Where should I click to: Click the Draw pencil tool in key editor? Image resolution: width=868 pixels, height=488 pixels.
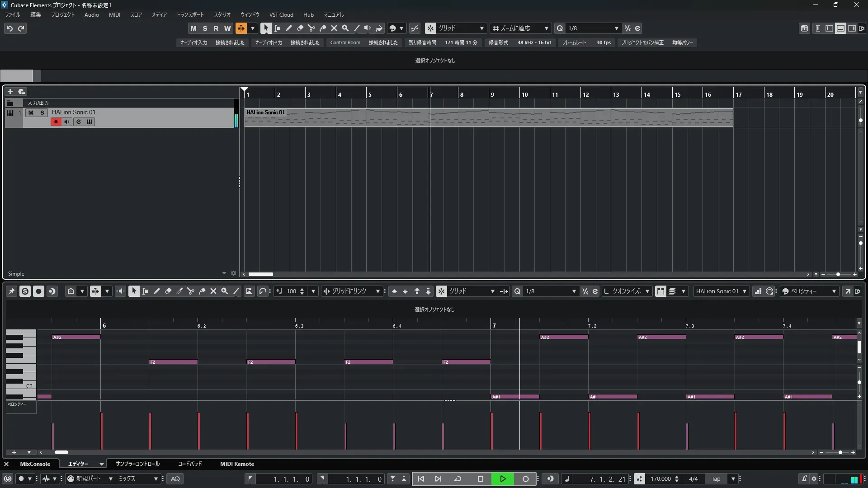click(157, 291)
